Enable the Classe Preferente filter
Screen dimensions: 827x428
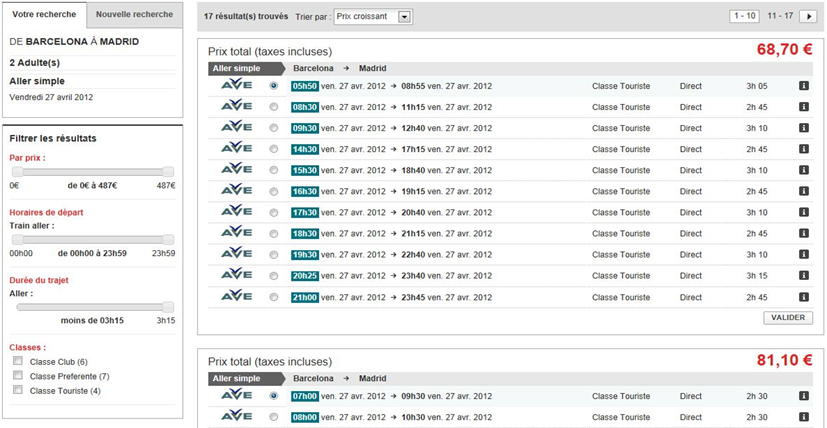(18, 376)
